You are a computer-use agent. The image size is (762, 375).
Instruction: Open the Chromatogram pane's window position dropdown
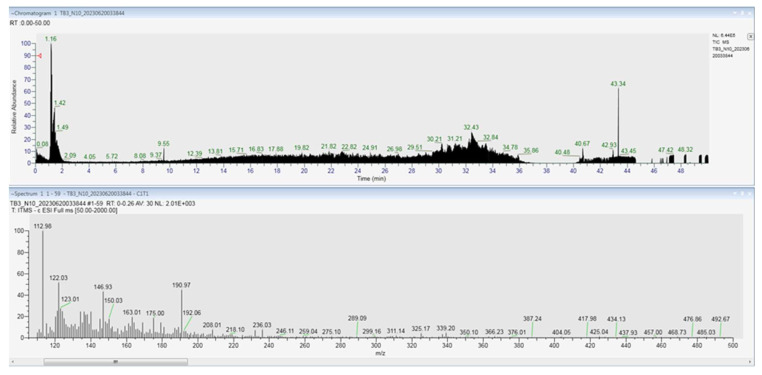pyautogui.click(x=734, y=13)
